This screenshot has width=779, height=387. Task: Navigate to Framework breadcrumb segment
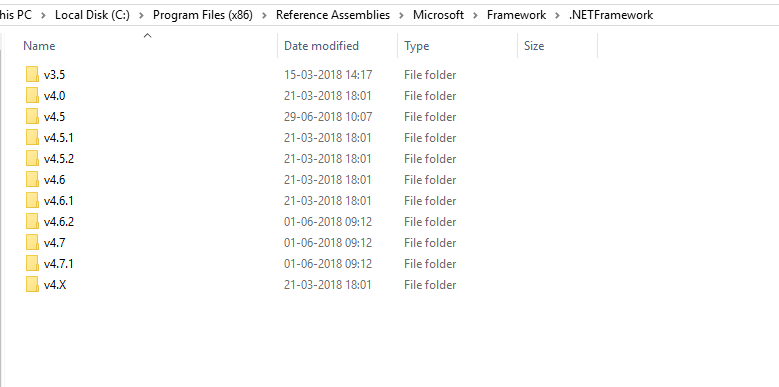coord(516,15)
